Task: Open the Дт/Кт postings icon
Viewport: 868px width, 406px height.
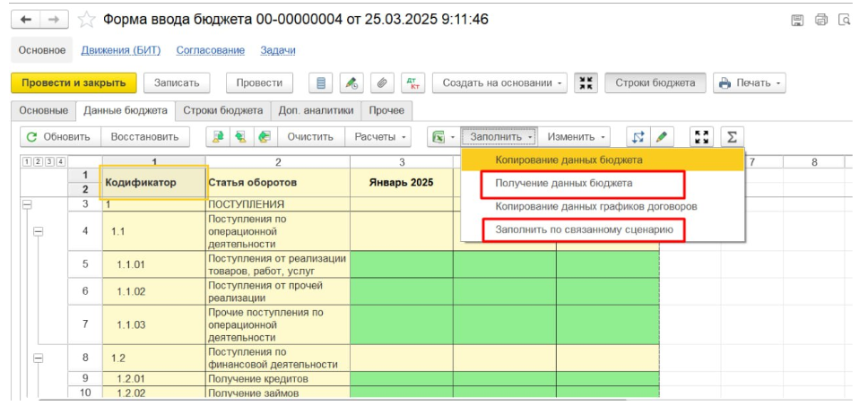Action: (412, 83)
